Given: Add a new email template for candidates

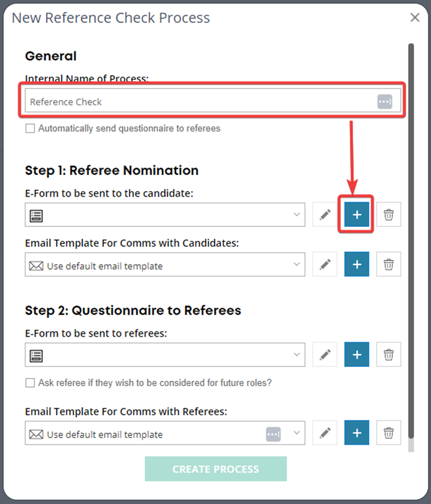Looking at the screenshot, I should pyautogui.click(x=356, y=264).
